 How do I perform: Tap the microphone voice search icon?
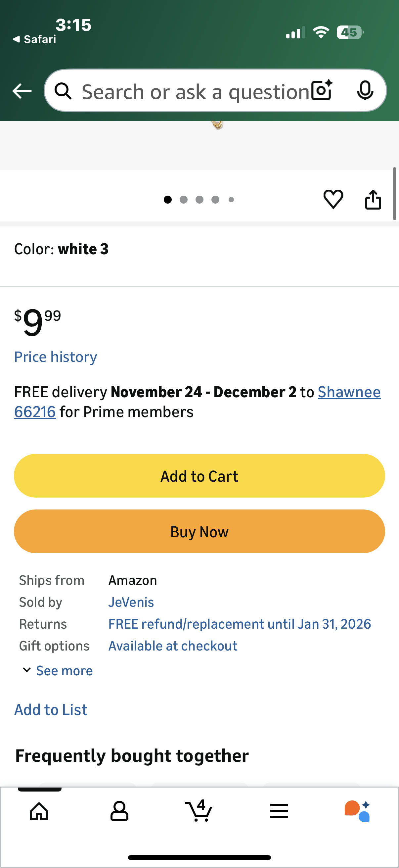(x=365, y=91)
